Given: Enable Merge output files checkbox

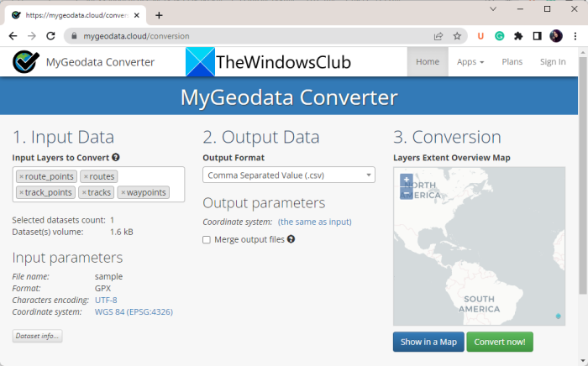Looking at the screenshot, I should 207,240.
